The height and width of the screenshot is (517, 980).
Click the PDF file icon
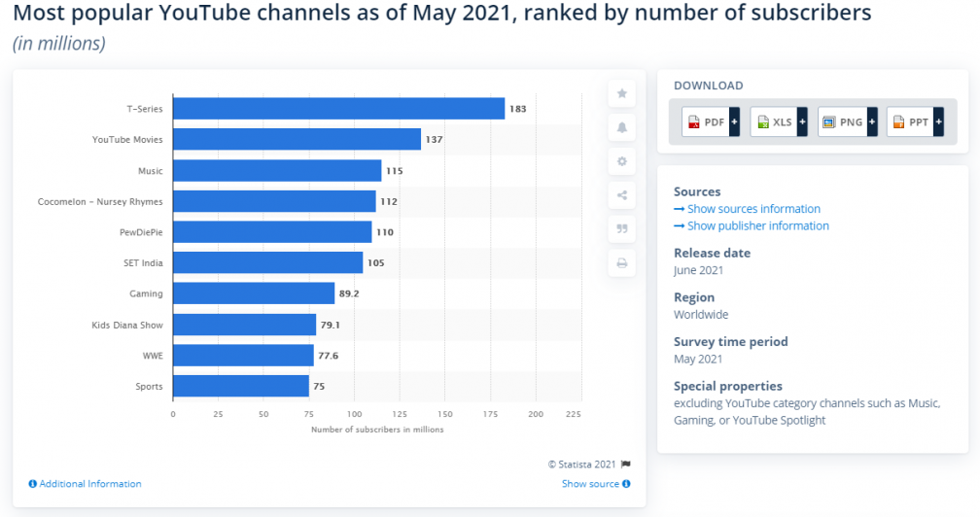(694, 122)
